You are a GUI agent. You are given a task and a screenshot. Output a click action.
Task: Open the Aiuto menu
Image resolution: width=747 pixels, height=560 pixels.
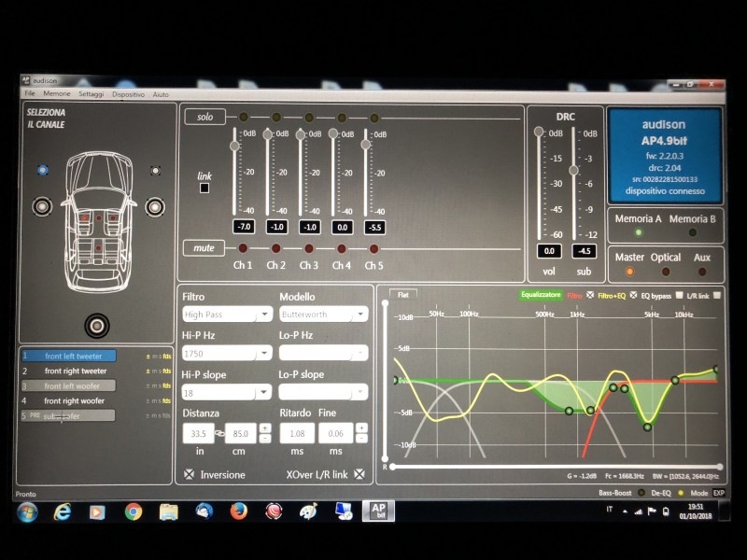[161, 94]
